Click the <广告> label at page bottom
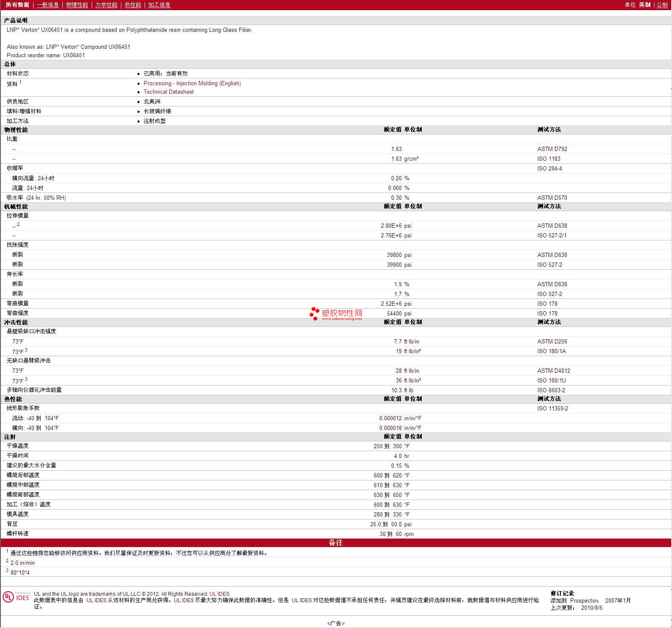Image resolution: width=672 pixels, height=628 pixels. coord(336,623)
